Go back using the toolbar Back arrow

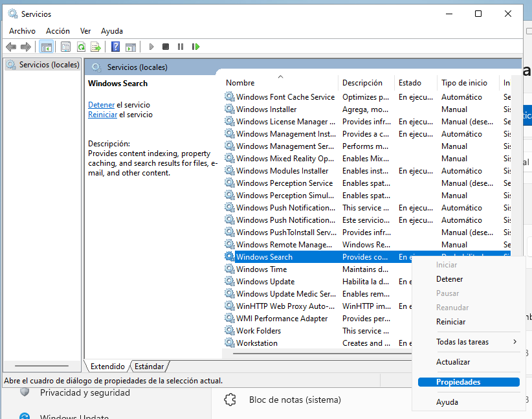point(11,47)
